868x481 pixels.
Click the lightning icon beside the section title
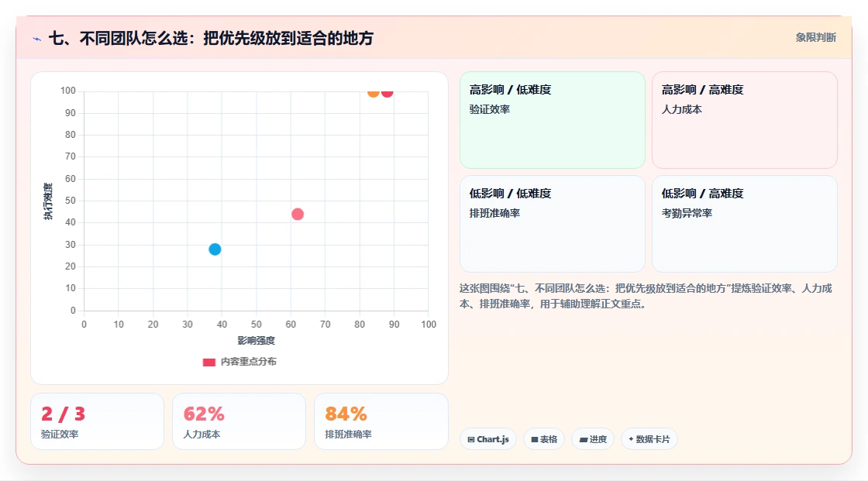37,39
